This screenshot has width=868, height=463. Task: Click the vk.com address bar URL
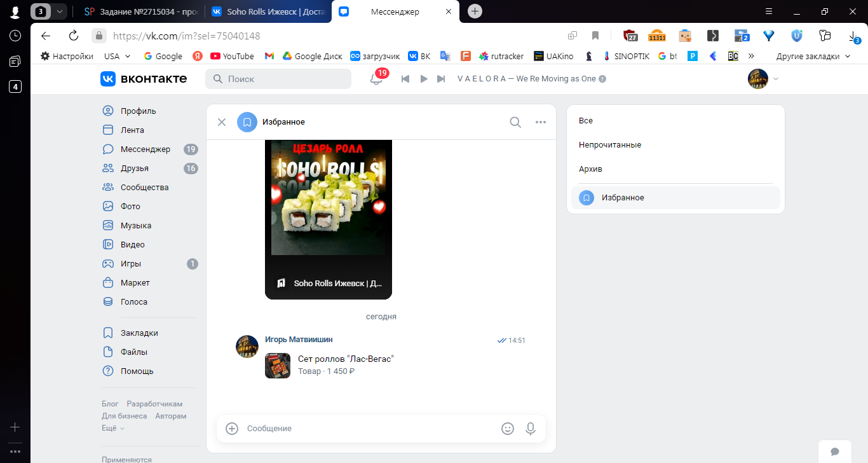pyautogui.click(x=186, y=36)
